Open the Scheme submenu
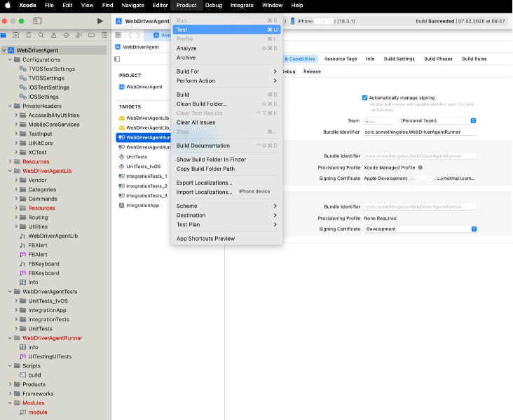Image resolution: width=513 pixels, height=420 pixels. [226, 206]
